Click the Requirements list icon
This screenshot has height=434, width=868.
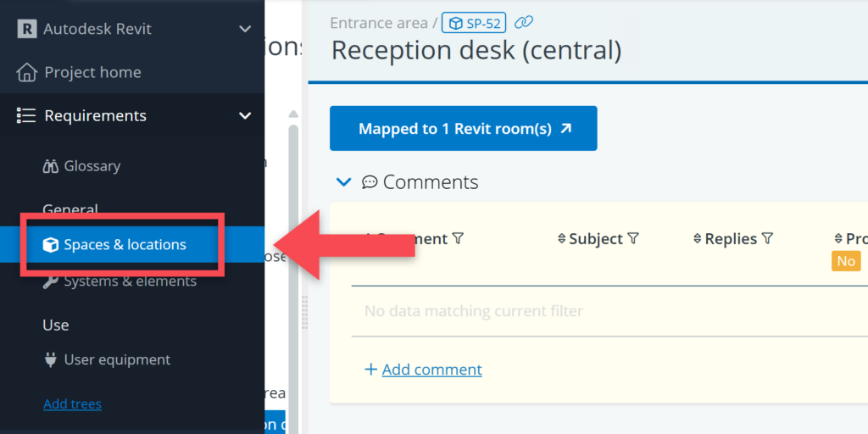click(26, 115)
